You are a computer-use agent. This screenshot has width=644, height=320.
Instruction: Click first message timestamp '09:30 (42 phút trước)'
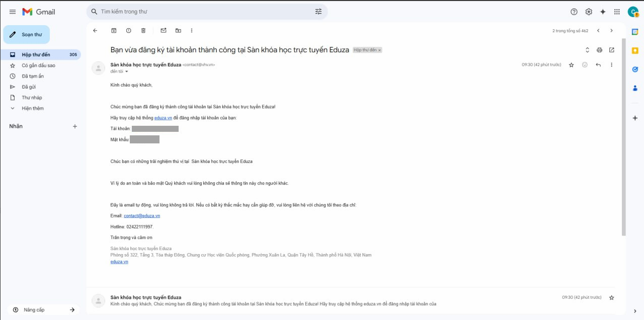click(x=541, y=65)
